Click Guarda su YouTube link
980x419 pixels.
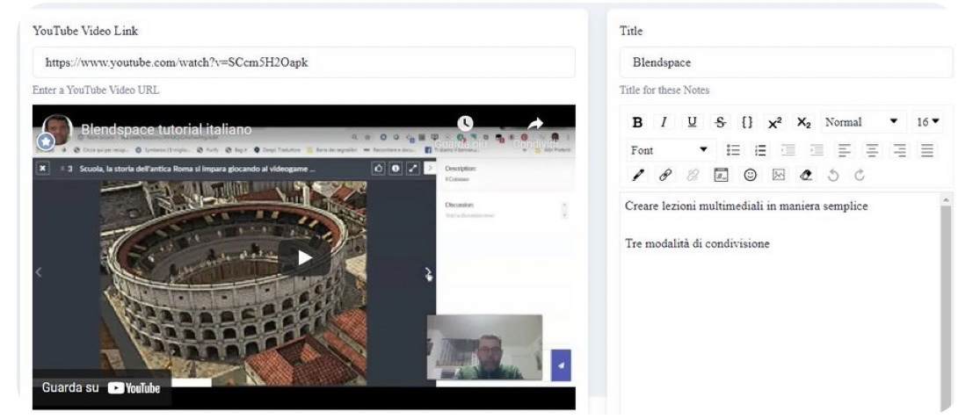101,387
